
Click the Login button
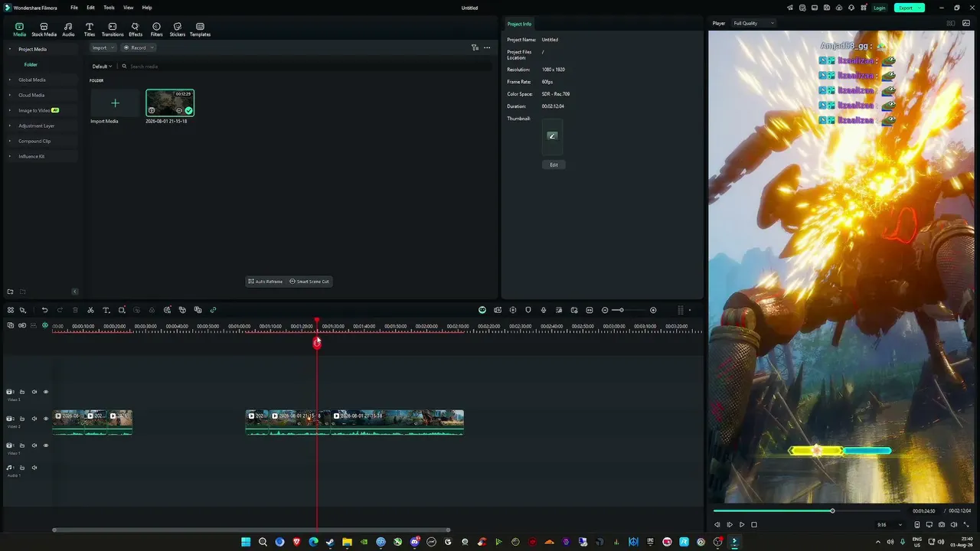point(879,8)
